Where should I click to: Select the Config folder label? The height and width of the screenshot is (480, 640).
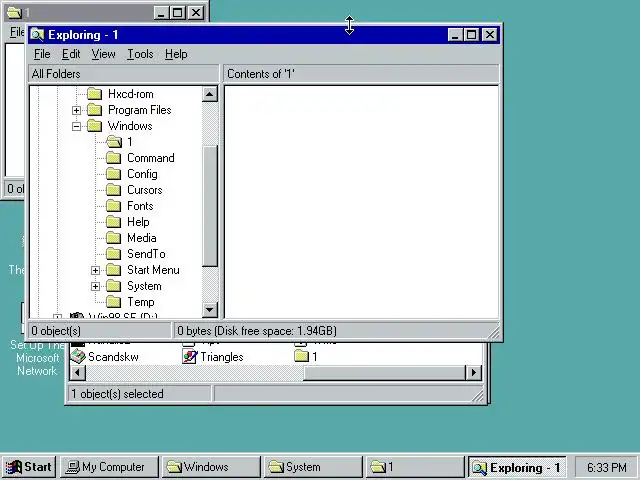(x=142, y=174)
